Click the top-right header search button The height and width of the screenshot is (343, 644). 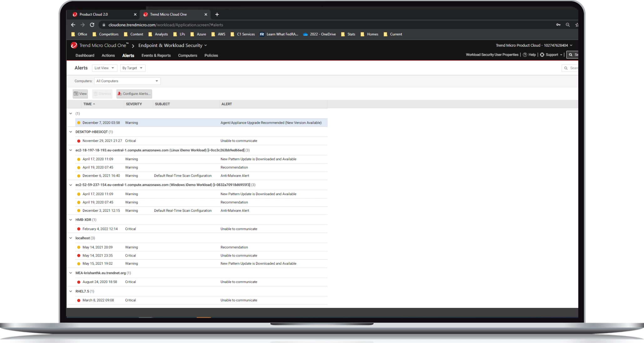coord(572,55)
